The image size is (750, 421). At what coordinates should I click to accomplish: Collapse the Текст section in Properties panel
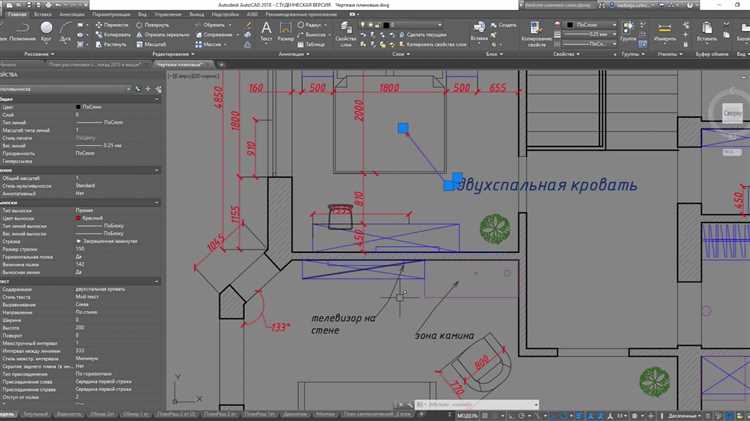point(157,281)
